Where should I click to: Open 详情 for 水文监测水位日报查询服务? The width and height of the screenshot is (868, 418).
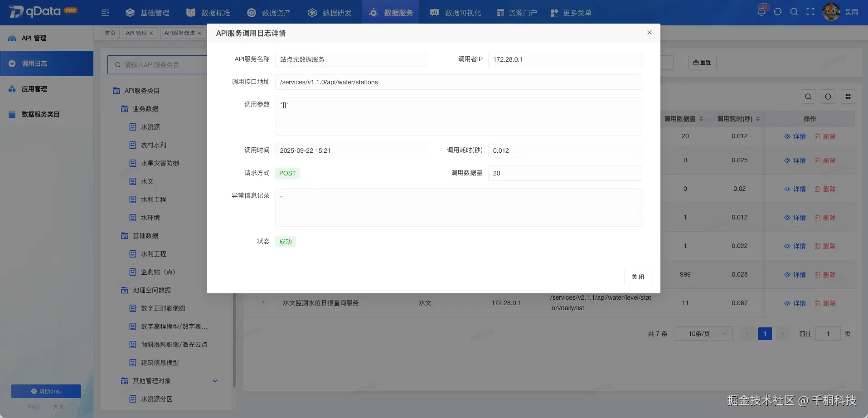coord(799,303)
